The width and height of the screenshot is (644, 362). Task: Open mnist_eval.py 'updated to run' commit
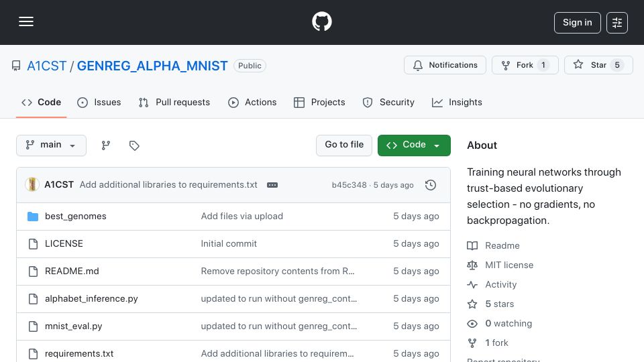[x=279, y=326]
